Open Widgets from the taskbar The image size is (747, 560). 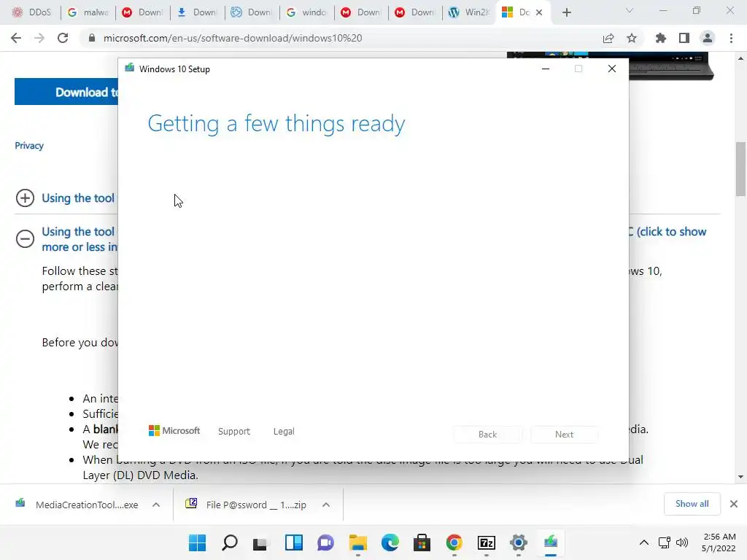pyautogui.click(x=293, y=542)
